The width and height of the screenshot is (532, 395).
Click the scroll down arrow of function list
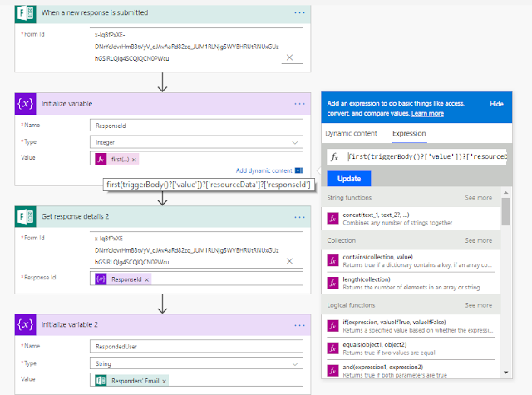click(x=506, y=373)
